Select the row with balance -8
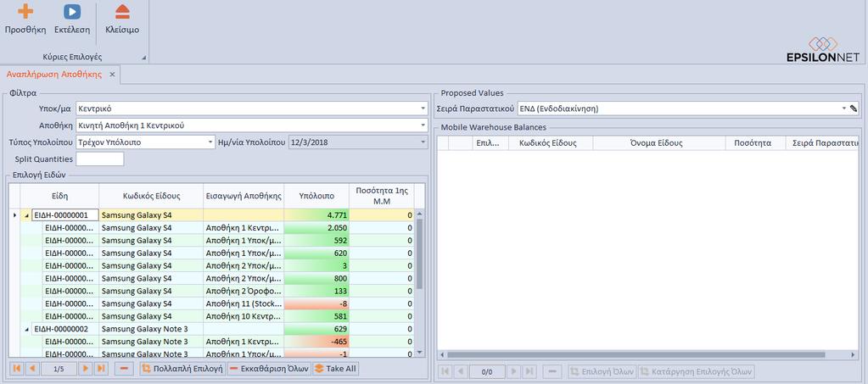Viewport: 868px width, 384px height. click(x=217, y=303)
